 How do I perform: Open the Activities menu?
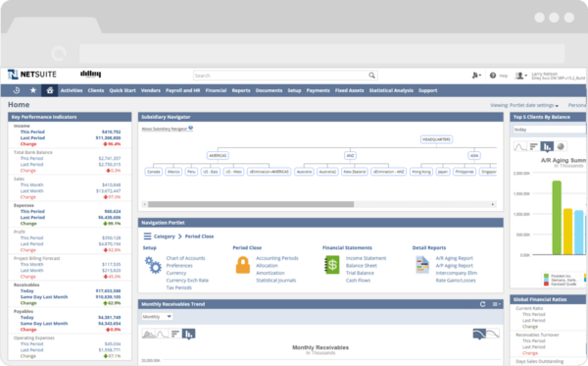tap(72, 90)
